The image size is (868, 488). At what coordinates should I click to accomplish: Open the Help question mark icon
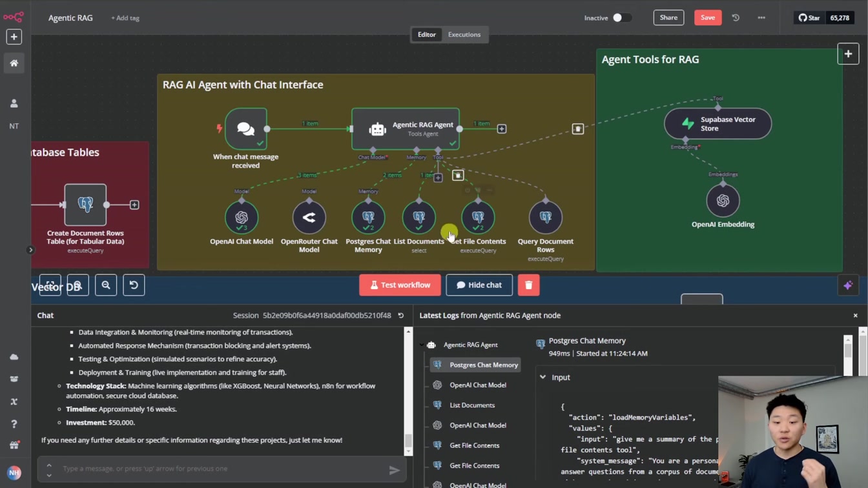point(14,424)
